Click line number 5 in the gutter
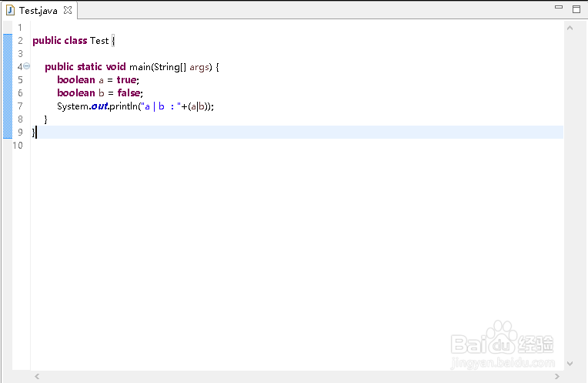 tap(20, 80)
